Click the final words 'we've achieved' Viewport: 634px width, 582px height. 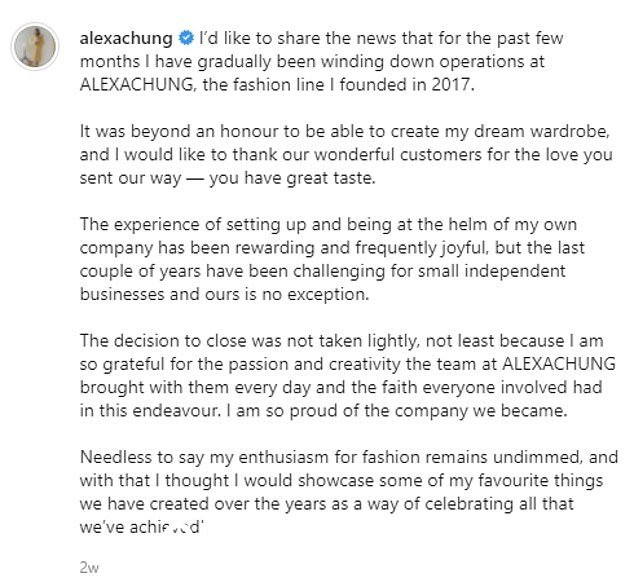[x=140, y=527]
